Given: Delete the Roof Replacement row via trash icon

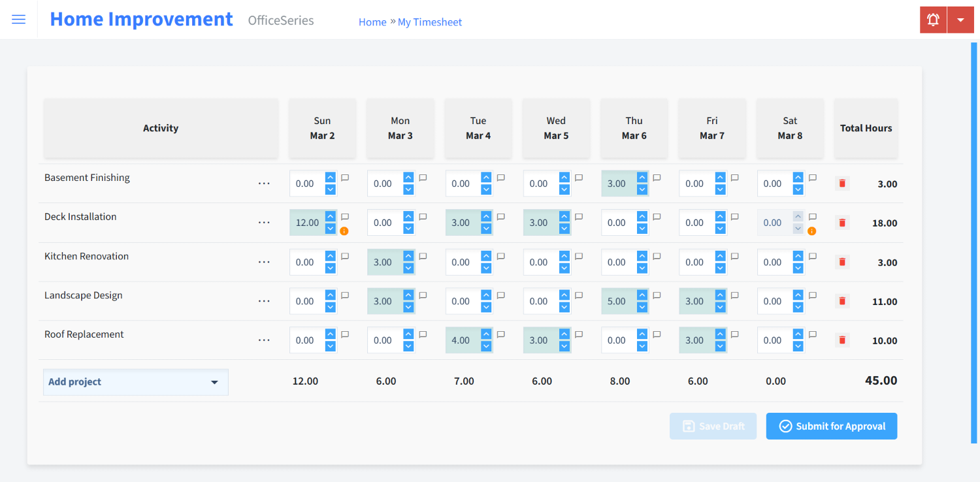Looking at the screenshot, I should coord(842,340).
